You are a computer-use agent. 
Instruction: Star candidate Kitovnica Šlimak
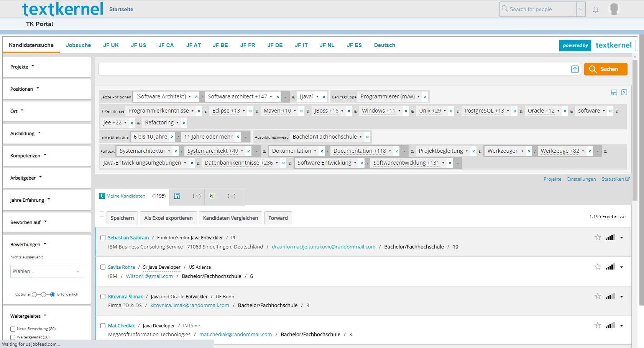[x=598, y=296]
